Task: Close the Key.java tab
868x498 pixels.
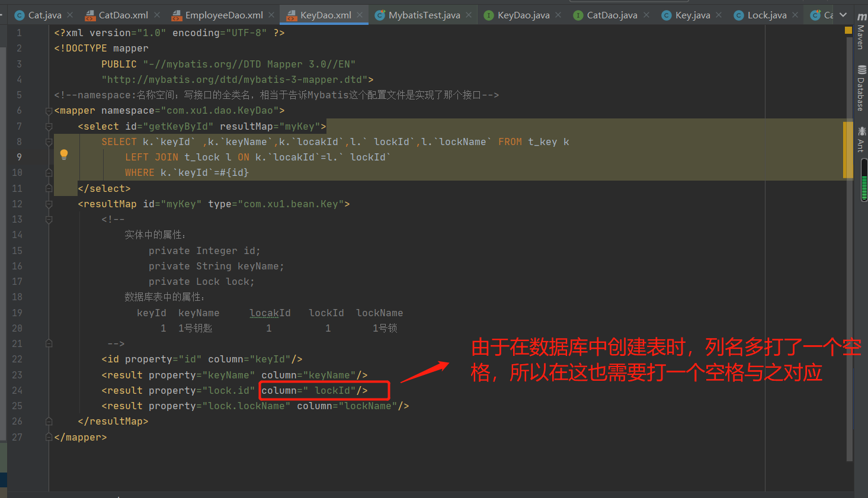Action: tap(719, 15)
